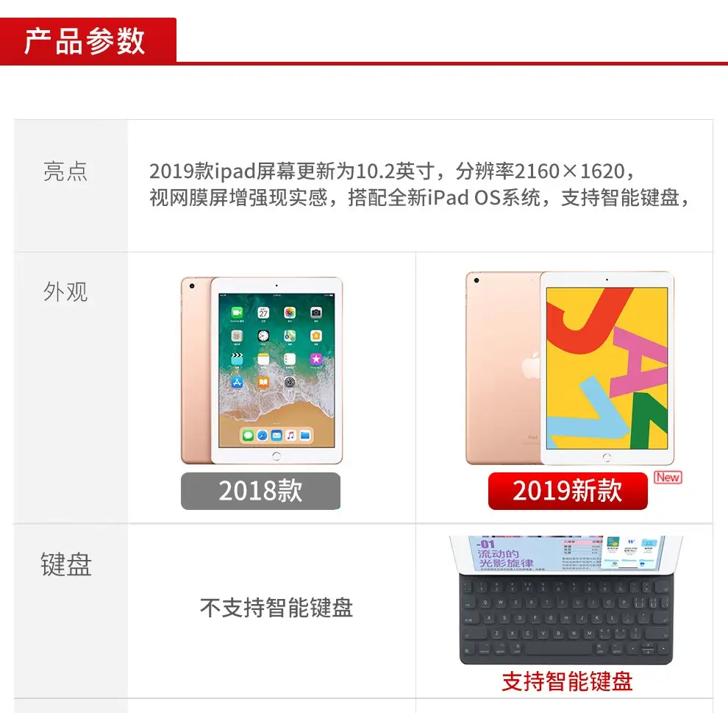Click the Smart Keyboard product image
Viewport: 728px width, 713px height.
tap(566, 600)
